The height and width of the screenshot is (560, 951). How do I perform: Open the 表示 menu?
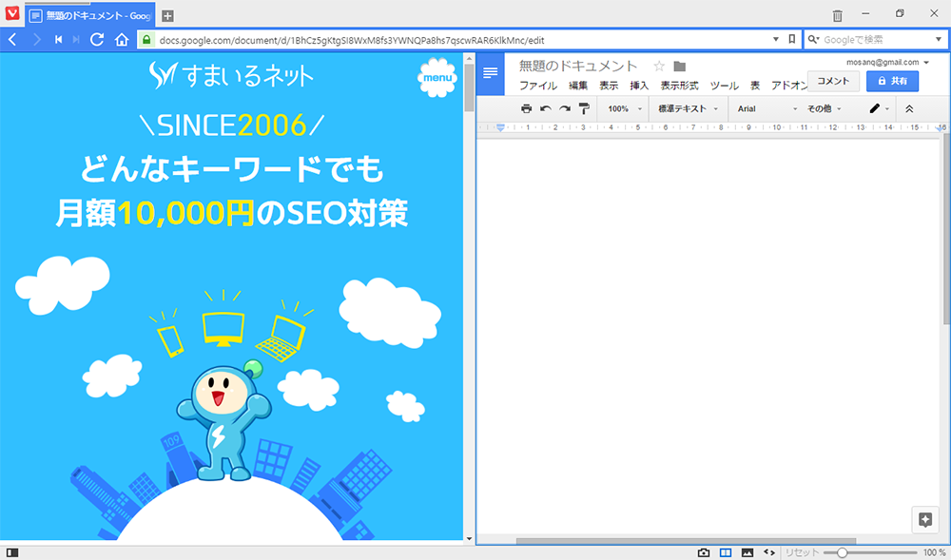(x=609, y=87)
